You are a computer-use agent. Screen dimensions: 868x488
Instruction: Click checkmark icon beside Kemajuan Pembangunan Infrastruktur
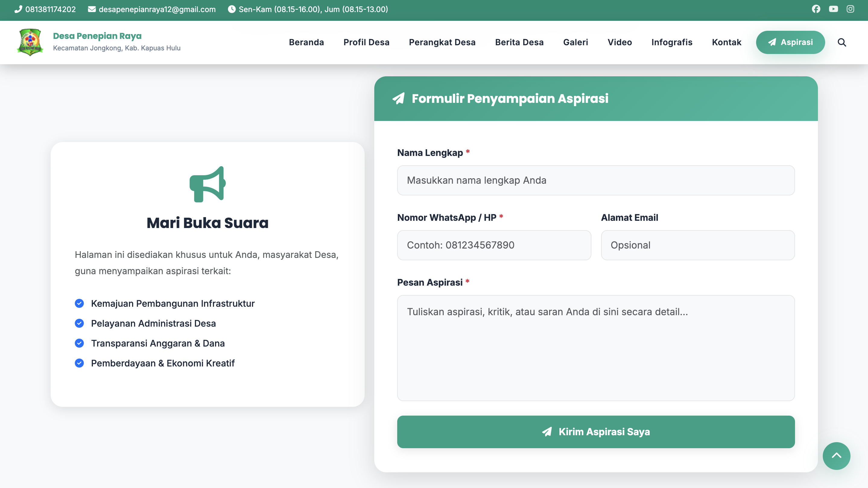tap(79, 303)
